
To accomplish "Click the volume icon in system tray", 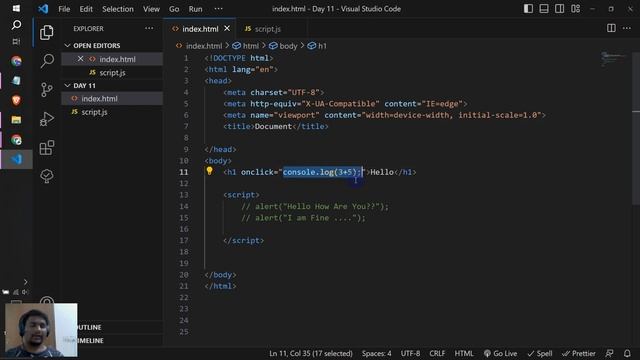I will (24, 292).
